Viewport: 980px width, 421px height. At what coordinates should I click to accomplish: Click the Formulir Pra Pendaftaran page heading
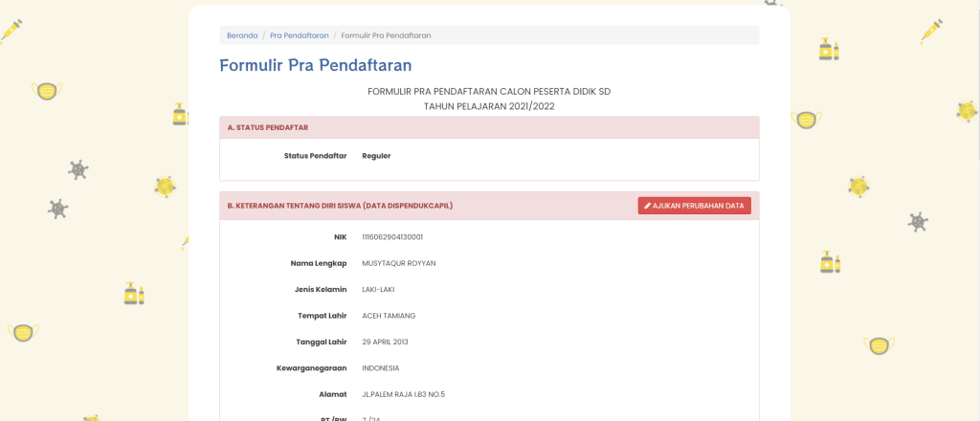pyautogui.click(x=316, y=66)
